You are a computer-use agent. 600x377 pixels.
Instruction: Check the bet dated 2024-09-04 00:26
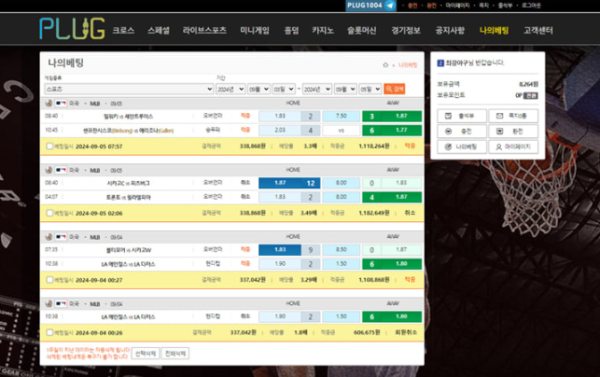[49, 332]
